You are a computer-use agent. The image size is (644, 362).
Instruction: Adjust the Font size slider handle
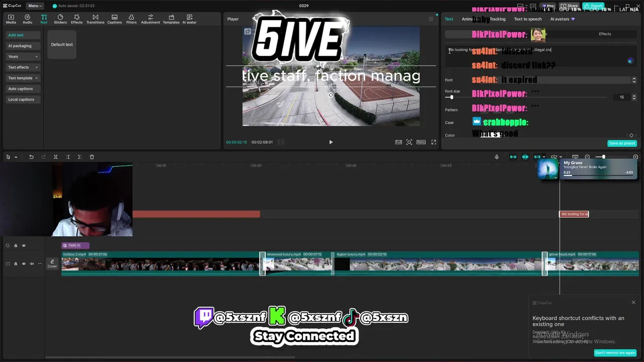point(451,97)
